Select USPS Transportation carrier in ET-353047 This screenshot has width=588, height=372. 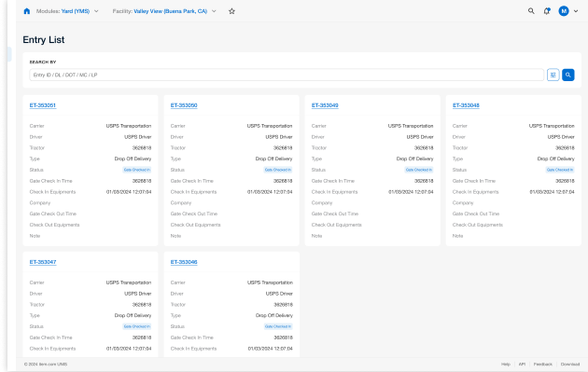[129, 282]
